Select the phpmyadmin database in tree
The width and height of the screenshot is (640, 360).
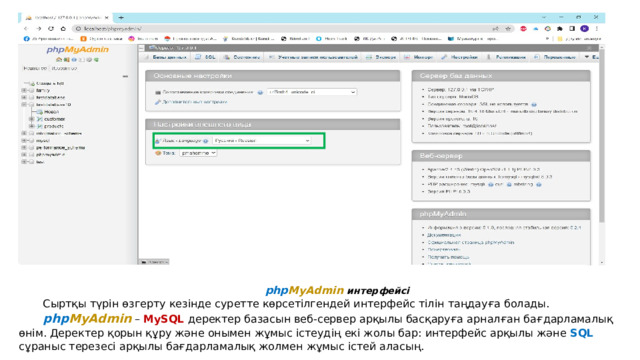point(50,155)
